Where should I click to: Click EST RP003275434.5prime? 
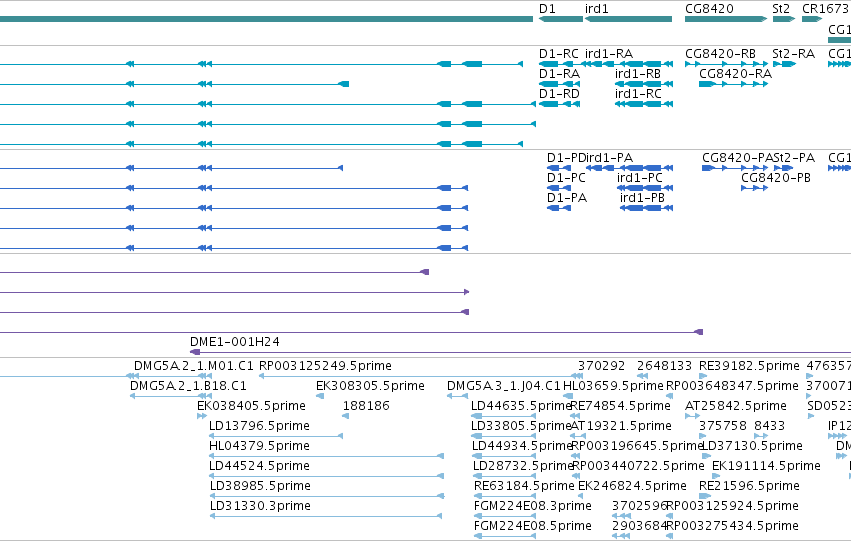(x=670, y=536)
